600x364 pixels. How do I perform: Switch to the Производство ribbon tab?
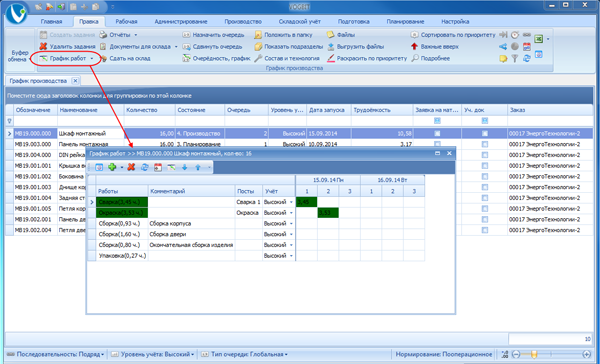(243, 21)
